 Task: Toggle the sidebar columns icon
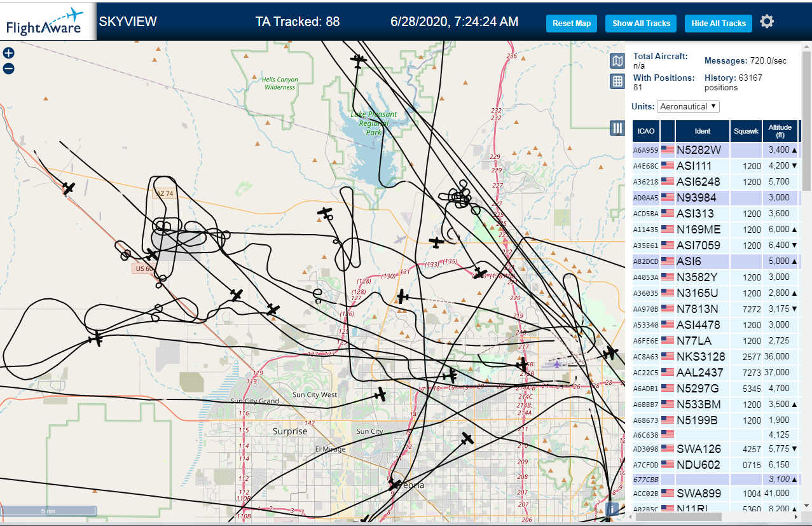click(x=617, y=128)
